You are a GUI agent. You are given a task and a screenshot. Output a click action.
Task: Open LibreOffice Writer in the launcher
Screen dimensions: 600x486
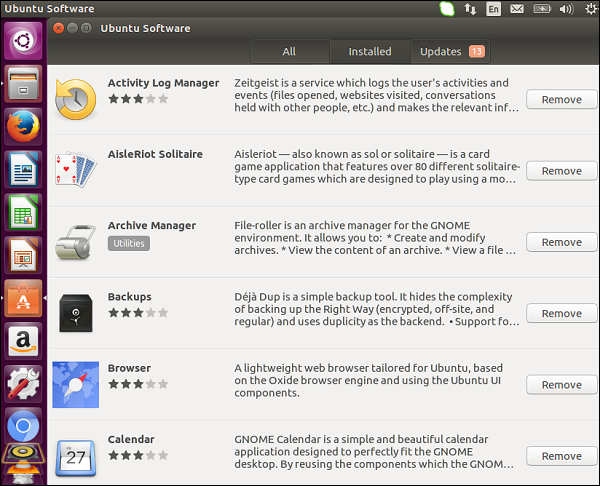[x=24, y=170]
